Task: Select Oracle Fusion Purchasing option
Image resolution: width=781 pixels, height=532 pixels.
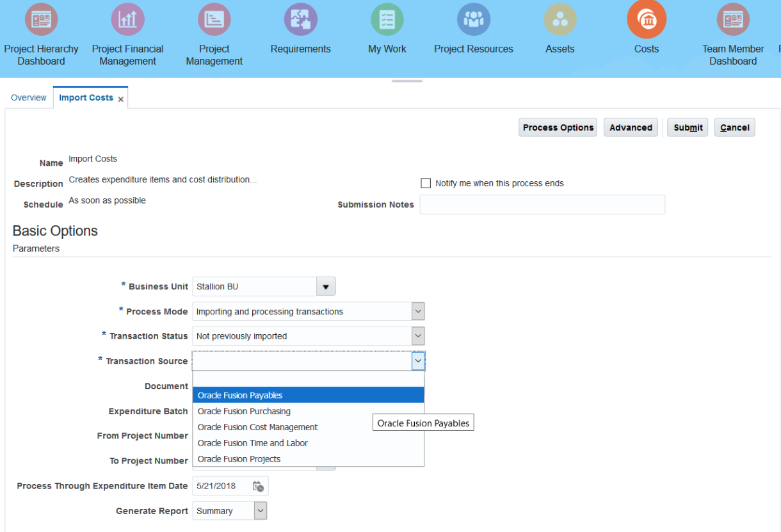Action: 308,411
